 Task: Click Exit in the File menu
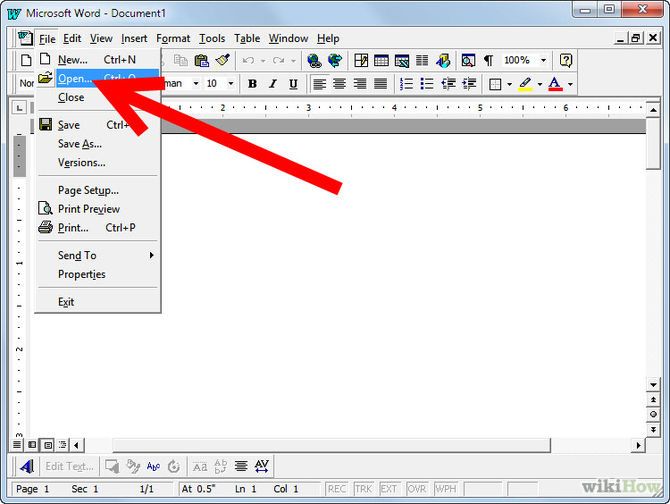pyautogui.click(x=98, y=302)
